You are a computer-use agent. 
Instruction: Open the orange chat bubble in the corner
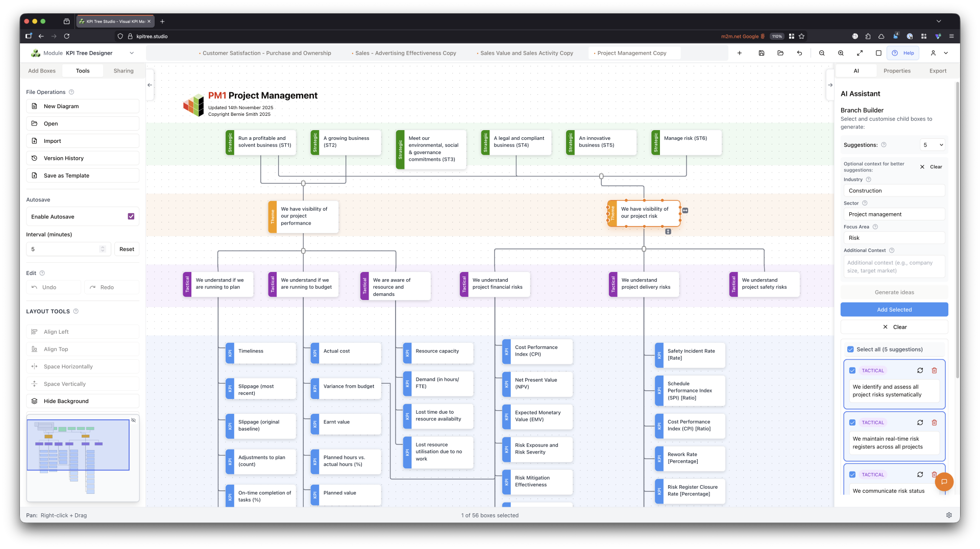(x=945, y=482)
